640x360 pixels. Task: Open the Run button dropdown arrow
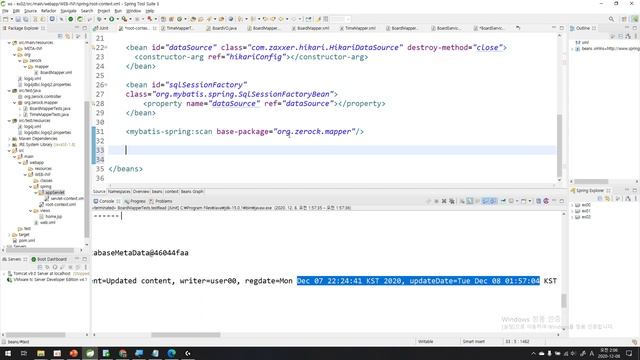tap(117, 19)
